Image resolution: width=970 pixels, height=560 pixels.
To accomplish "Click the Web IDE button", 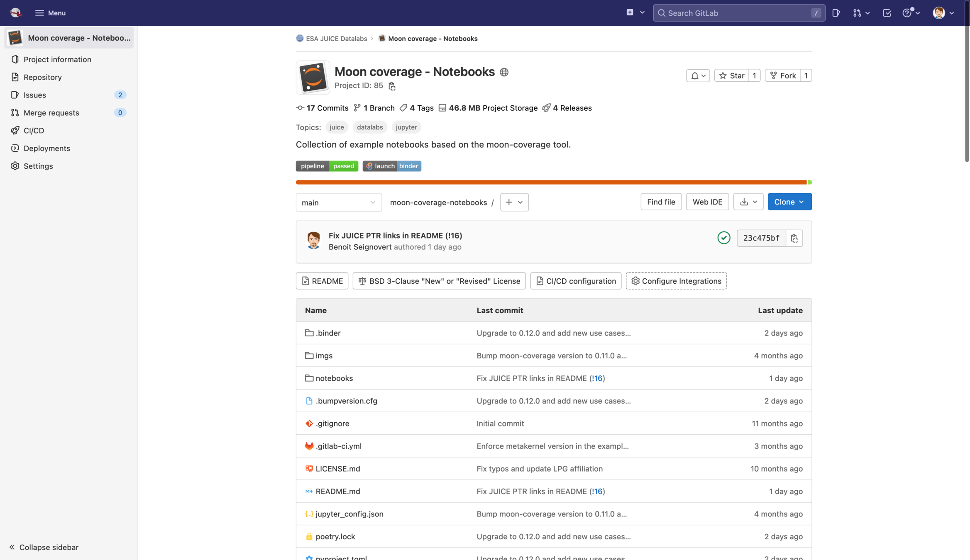I will [x=707, y=202].
